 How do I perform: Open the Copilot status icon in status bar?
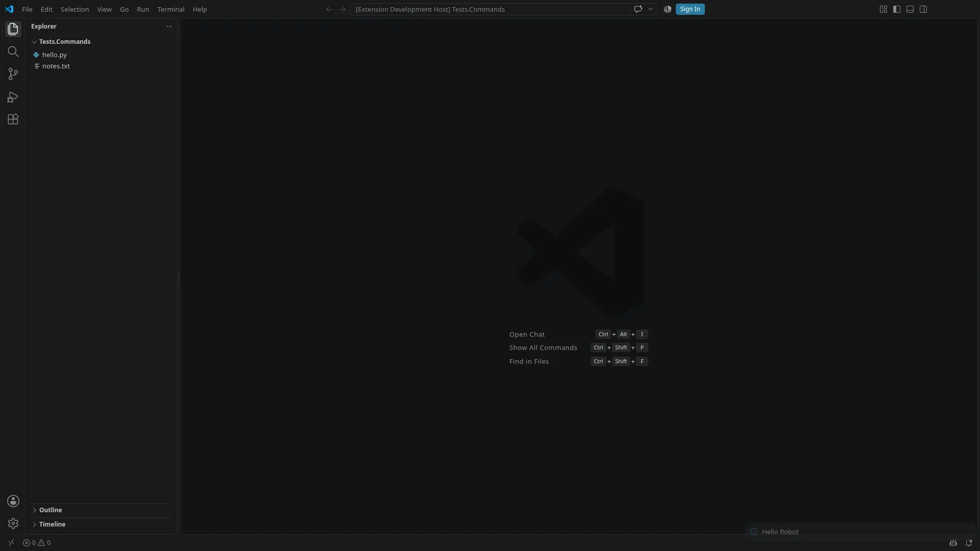click(953, 543)
